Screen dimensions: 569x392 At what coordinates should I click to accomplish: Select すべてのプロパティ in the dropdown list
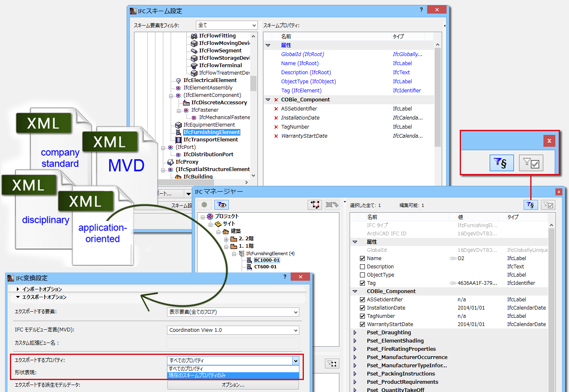[x=233, y=369]
